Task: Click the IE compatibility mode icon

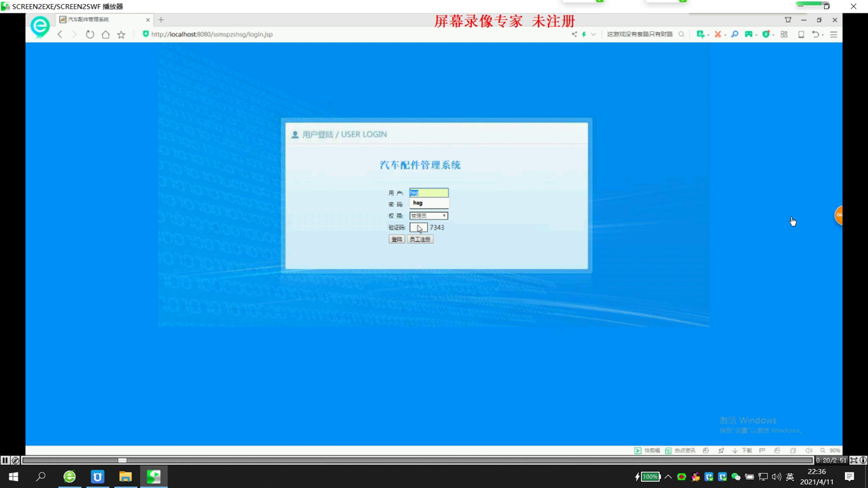Action: click(x=777, y=450)
